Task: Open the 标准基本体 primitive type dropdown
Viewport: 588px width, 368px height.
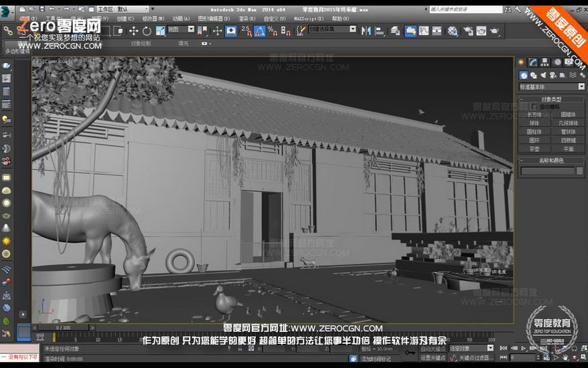Action: pyautogui.click(x=551, y=87)
